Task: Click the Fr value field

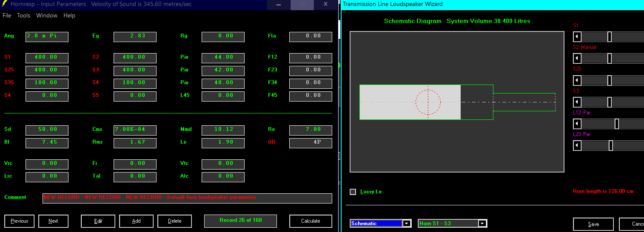Action: coord(135,164)
